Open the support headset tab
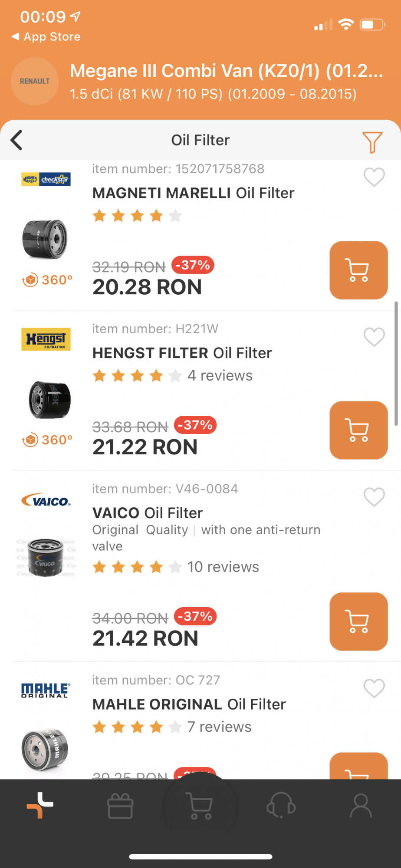Screen dimensions: 401x868 click(x=281, y=806)
